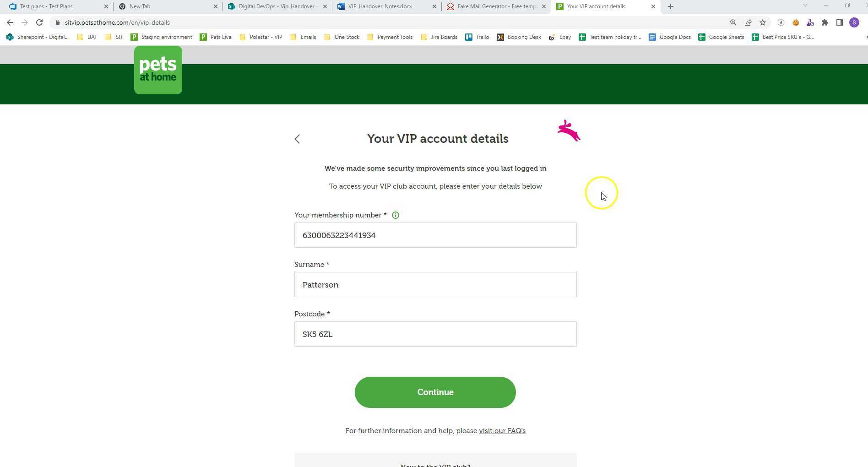This screenshot has height=467, width=868.
Task: Open the visit our FAQ's link
Action: pyautogui.click(x=502, y=430)
